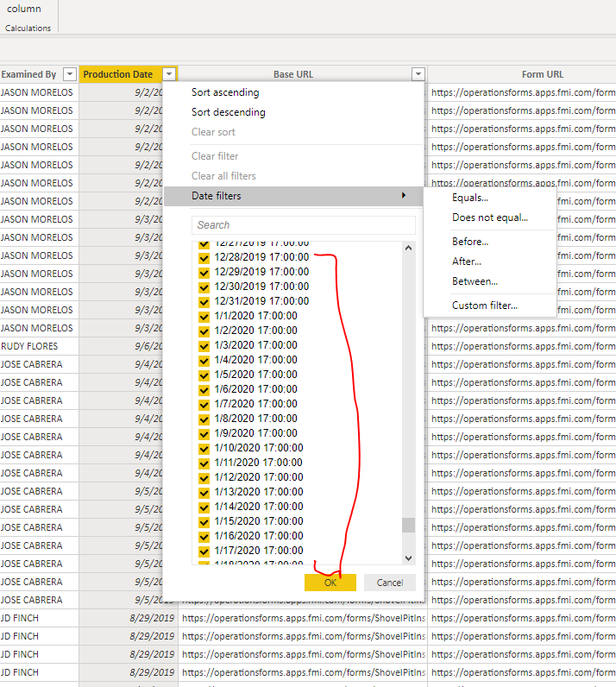The width and height of the screenshot is (616, 687).
Task: Uncheck 1/10/2020 17:00:00
Action: pyautogui.click(x=204, y=449)
